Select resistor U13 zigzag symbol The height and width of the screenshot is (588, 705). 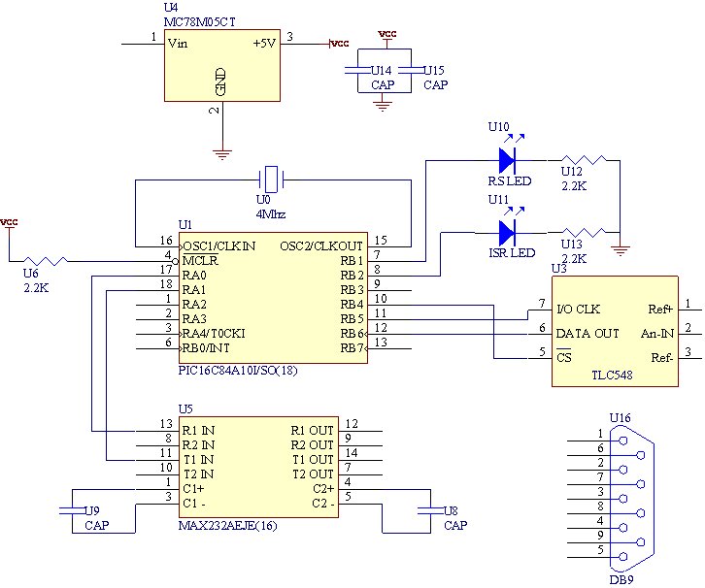584,232
